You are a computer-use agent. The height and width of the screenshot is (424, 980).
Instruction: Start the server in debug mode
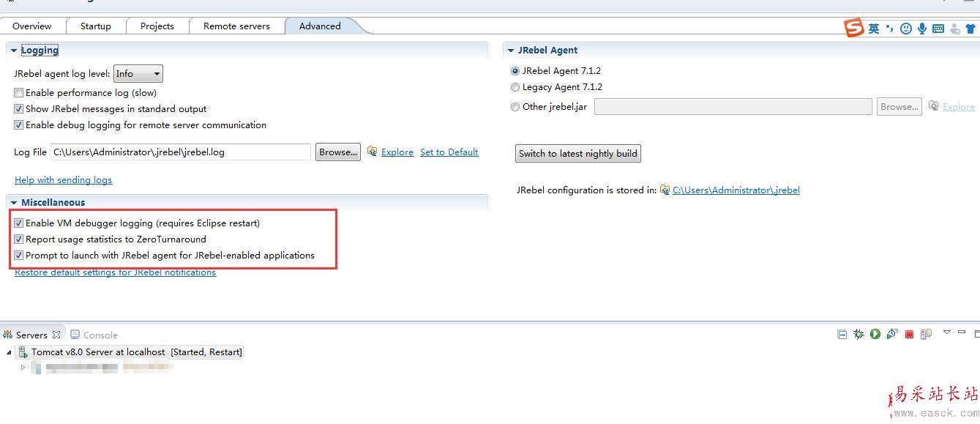[859, 334]
